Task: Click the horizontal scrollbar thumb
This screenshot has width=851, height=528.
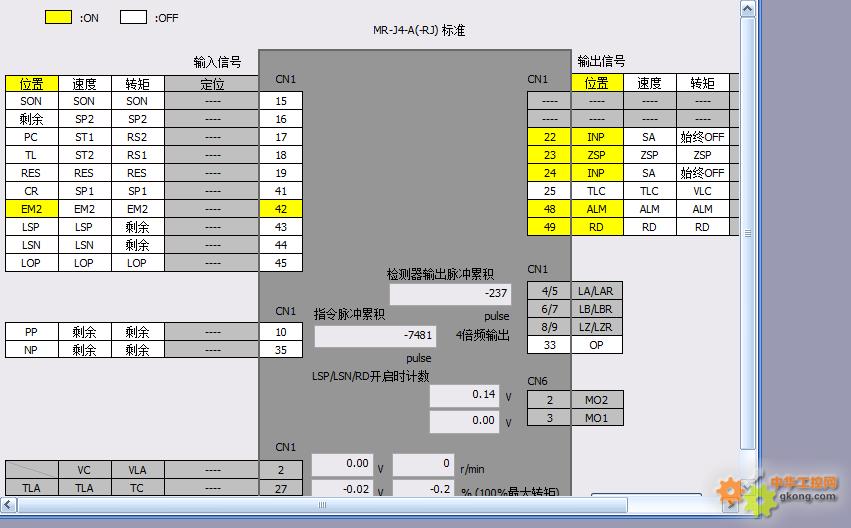Action: (x=322, y=505)
